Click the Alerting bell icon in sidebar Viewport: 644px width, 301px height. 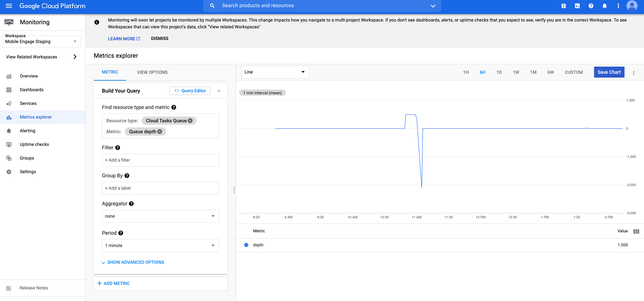pyautogui.click(x=9, y=131)
